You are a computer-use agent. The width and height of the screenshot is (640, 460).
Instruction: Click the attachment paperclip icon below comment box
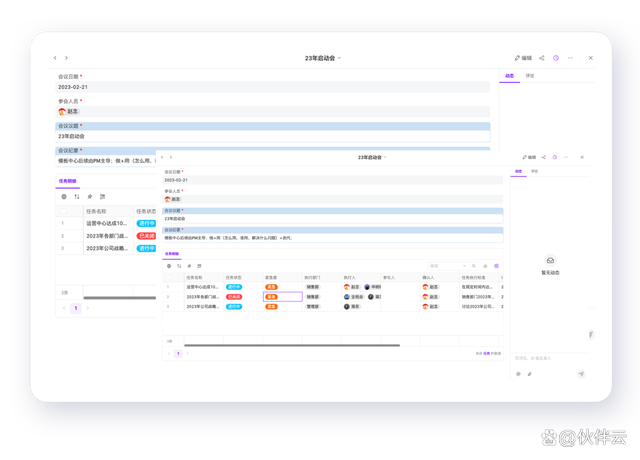pyautogui.click(x=530, y=374)
